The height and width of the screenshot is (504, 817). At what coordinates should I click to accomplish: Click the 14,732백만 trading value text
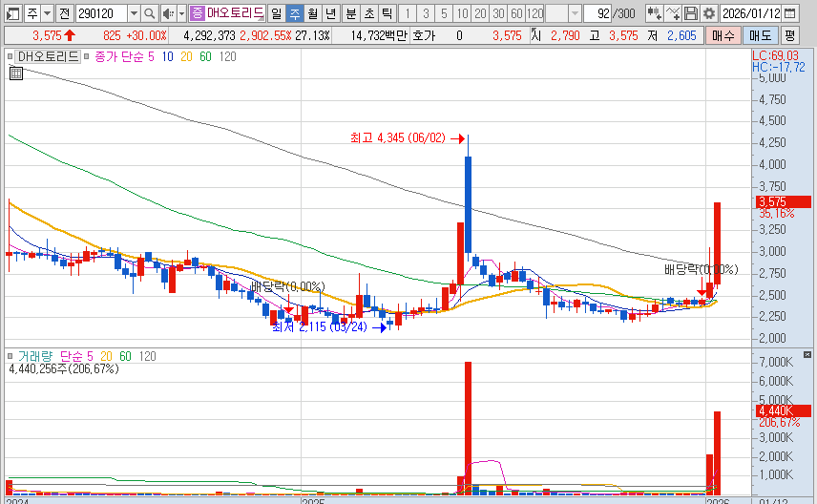tap(378, 35)
